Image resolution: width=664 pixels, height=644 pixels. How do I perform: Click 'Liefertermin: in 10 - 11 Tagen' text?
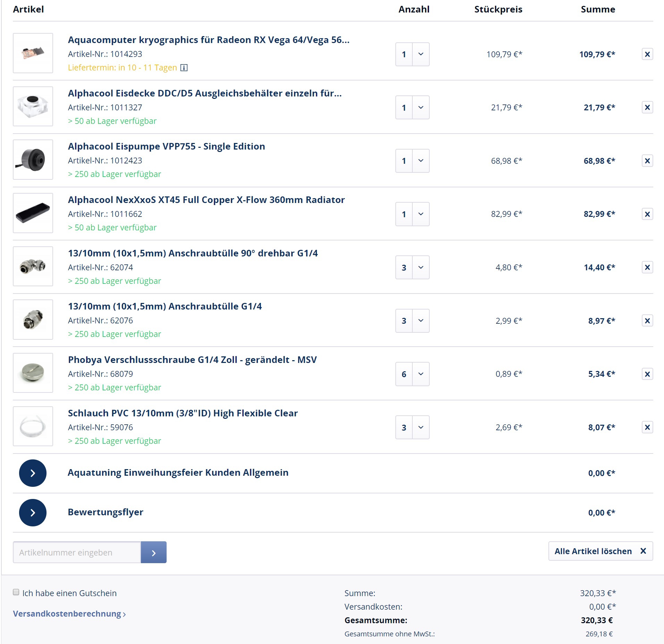(x=123, y=68)
